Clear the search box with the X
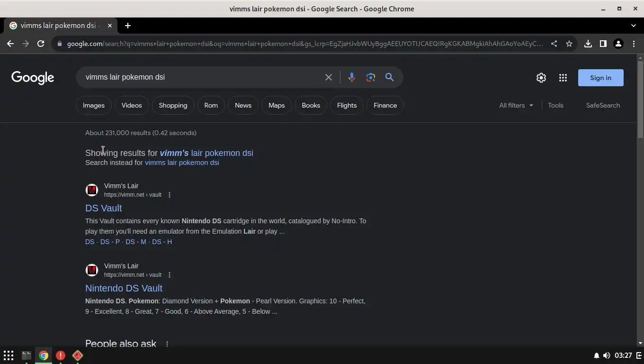The image size is (644, 364). 329,77
